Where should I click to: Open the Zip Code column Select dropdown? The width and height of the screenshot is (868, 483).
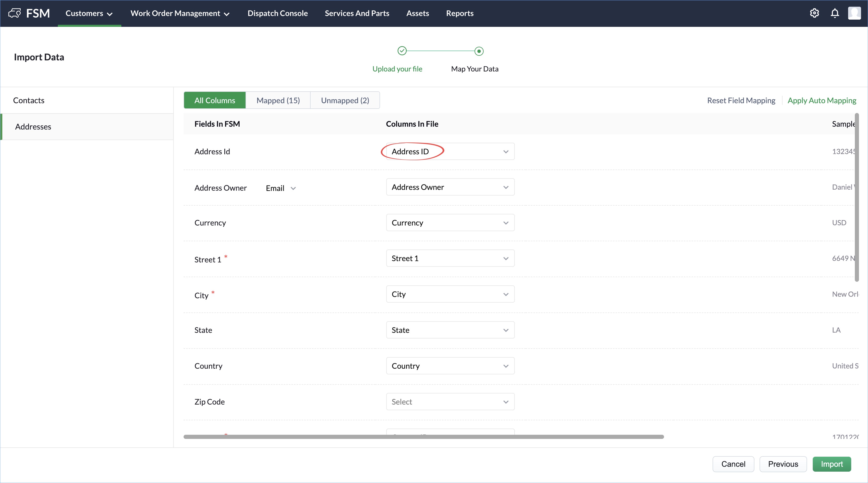point(450,401)
